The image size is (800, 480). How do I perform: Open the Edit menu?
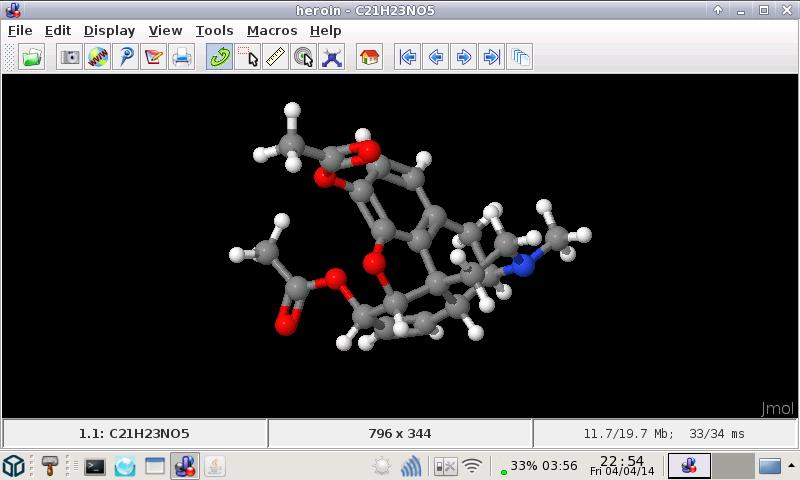(58, 31)
